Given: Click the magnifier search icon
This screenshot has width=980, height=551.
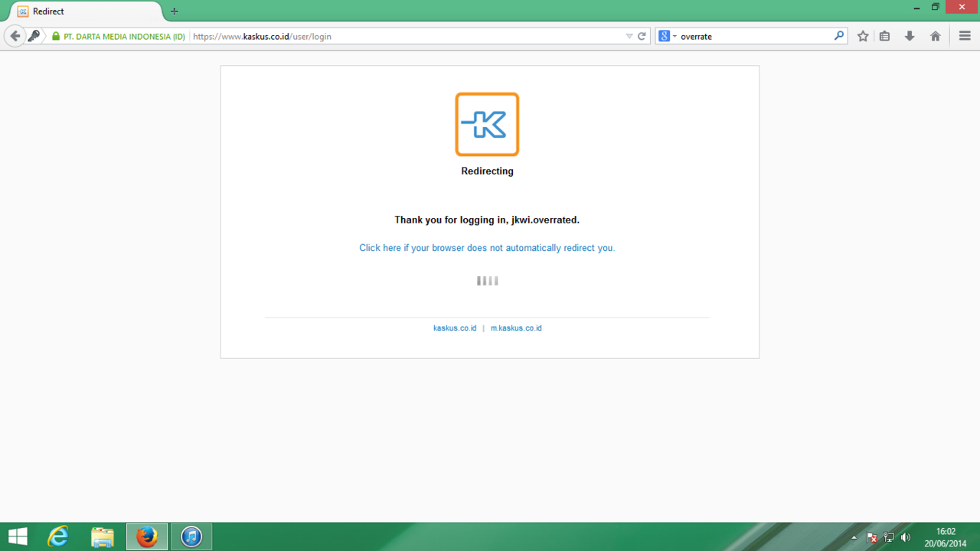Looking at the screenshot, I should (839, 36).
